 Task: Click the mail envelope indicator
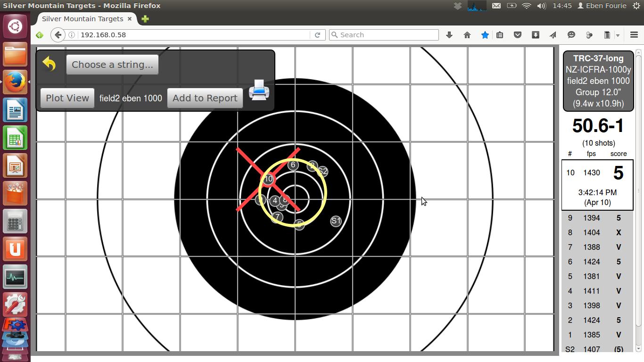(496, 6)
